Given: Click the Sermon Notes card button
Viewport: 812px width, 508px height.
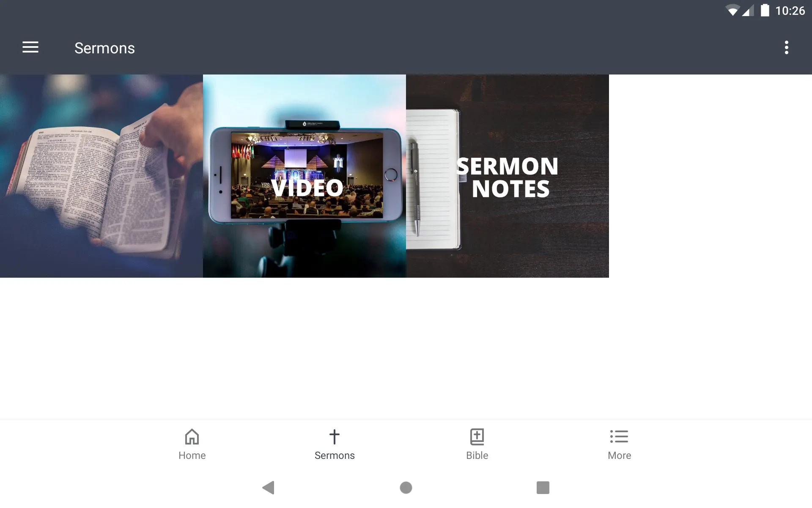Looking at the screenshot, I should [507, 176].
